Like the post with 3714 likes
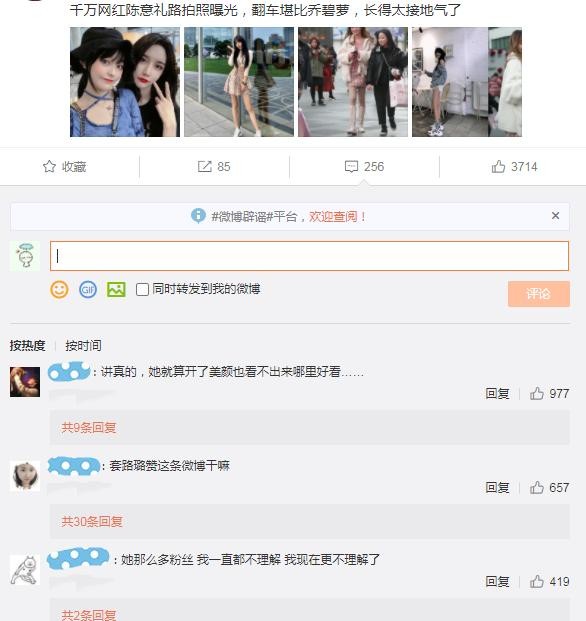Viewport: 586px width, 621px height. pos(498,166)
